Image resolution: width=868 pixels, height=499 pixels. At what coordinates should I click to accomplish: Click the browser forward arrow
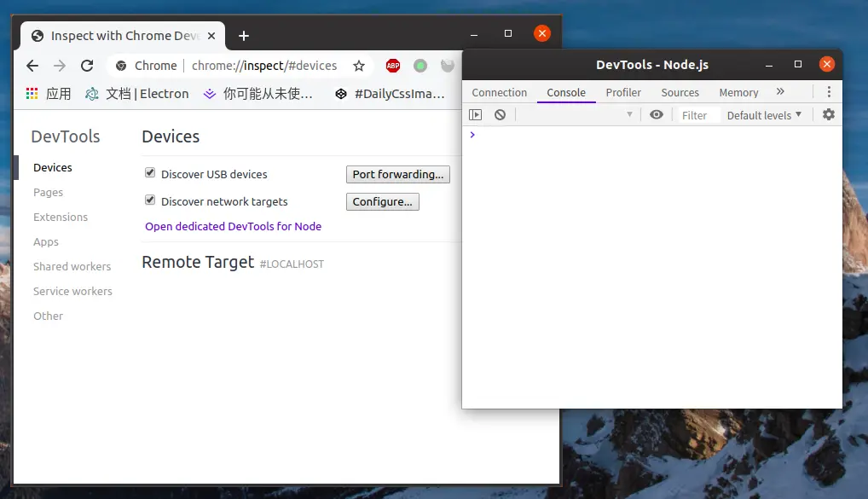[x=59, y=66]
